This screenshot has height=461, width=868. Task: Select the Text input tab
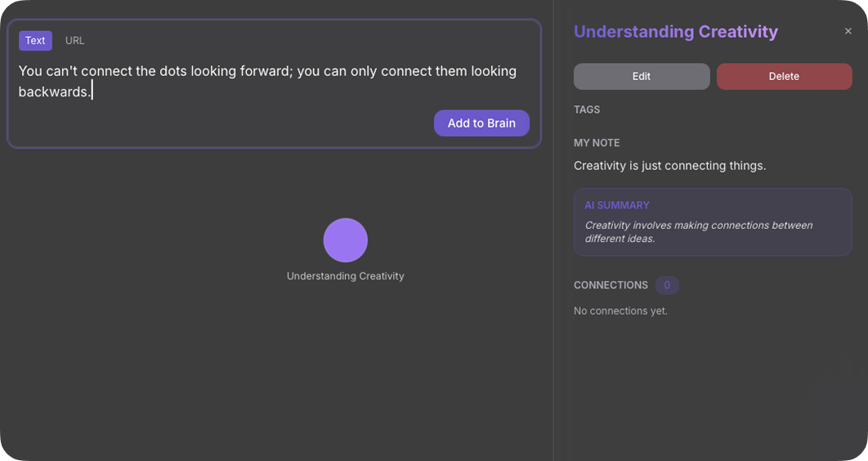click(x=35, y=41)
